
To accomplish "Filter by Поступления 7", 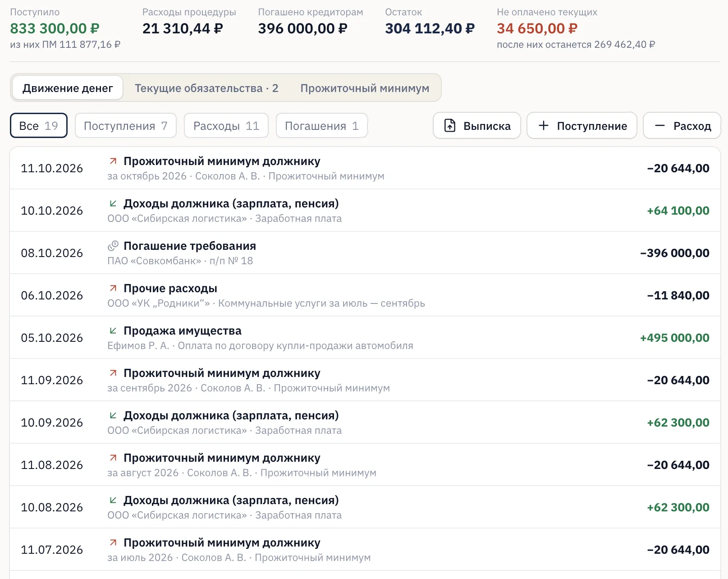I will [x=126, y=125].
